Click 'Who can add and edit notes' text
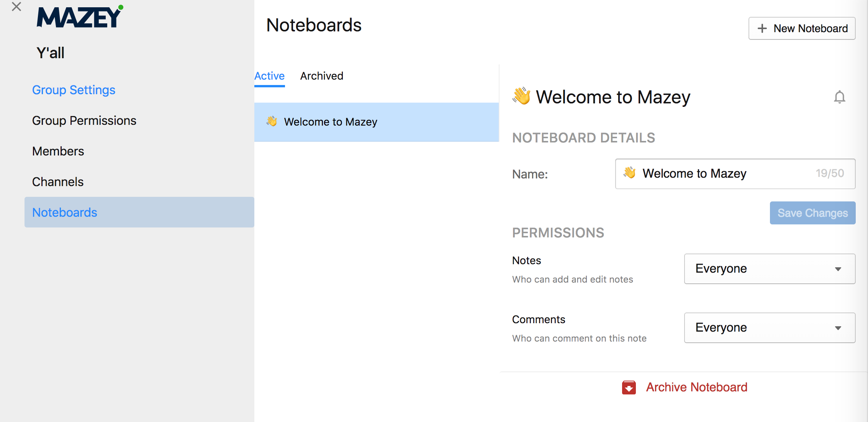Image resolution: width=868 pixels, height=422 pixels. [572, 280]
